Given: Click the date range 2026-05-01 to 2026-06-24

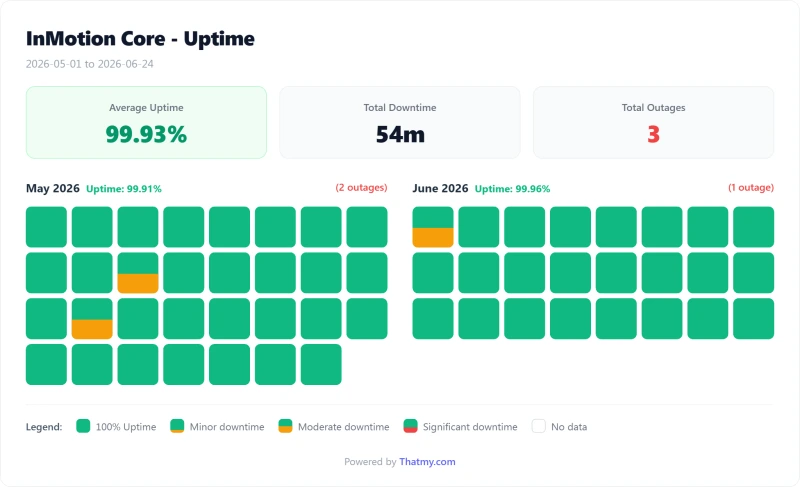Looking at the screenshot, I should [x=89, y=64].
